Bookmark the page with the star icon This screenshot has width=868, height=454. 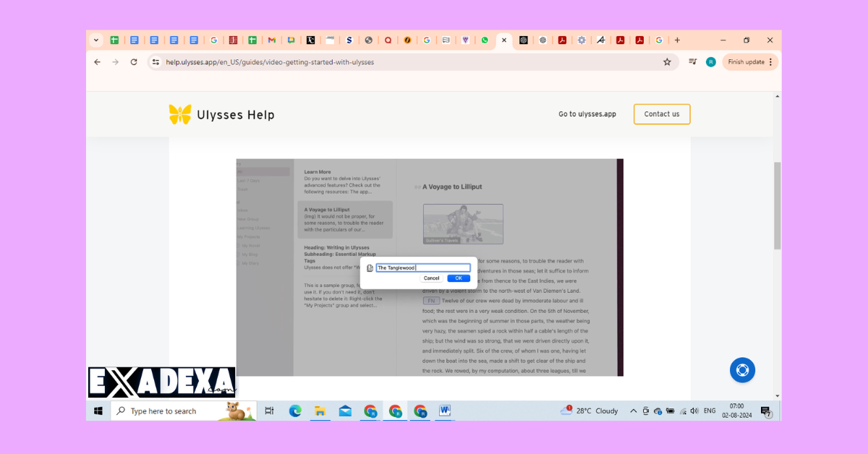click(x=666, y=62)
